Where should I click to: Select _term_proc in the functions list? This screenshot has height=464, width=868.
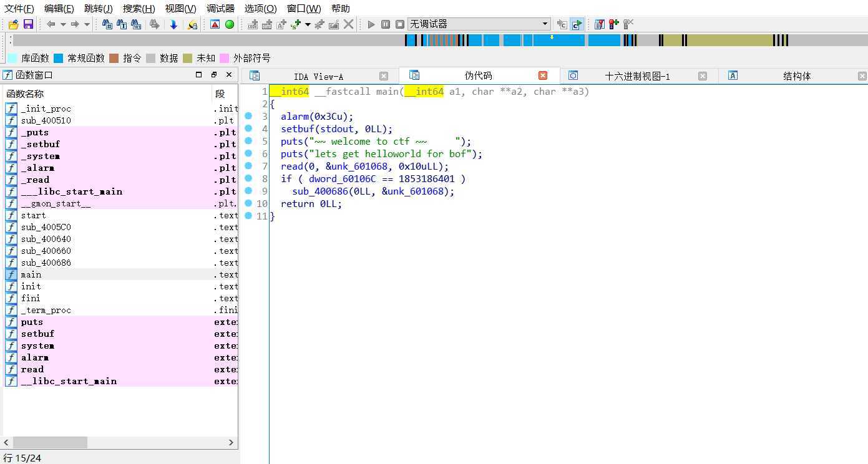(120, 310)
